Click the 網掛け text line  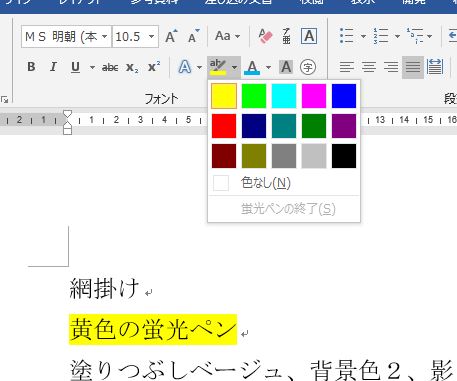(104, 288)
